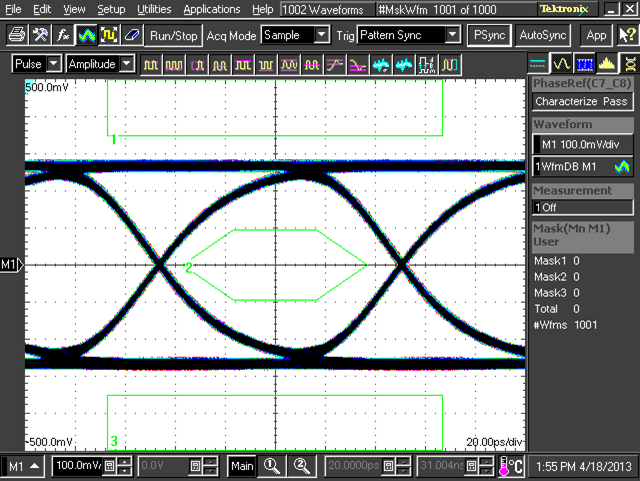Viewport: 640px width, 481px height.
Task: Select the histogram readout icon in right panel
Action: [x=606, y=64]
